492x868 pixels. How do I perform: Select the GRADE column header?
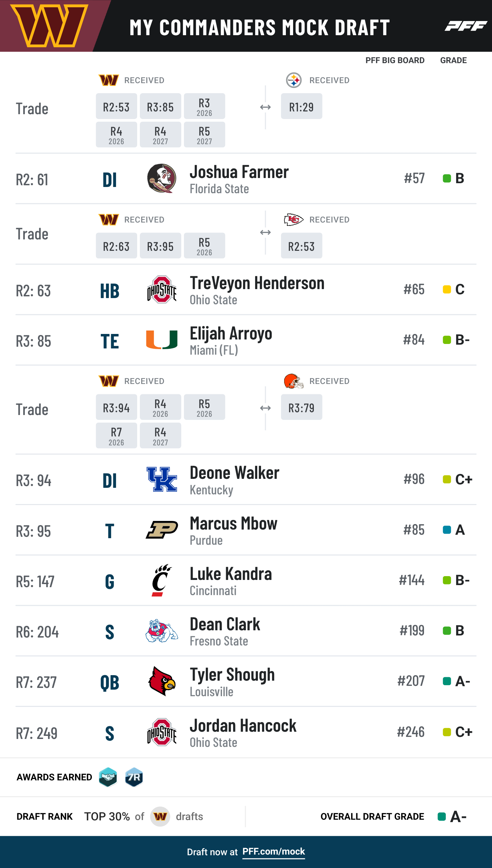tap(453, 60)
